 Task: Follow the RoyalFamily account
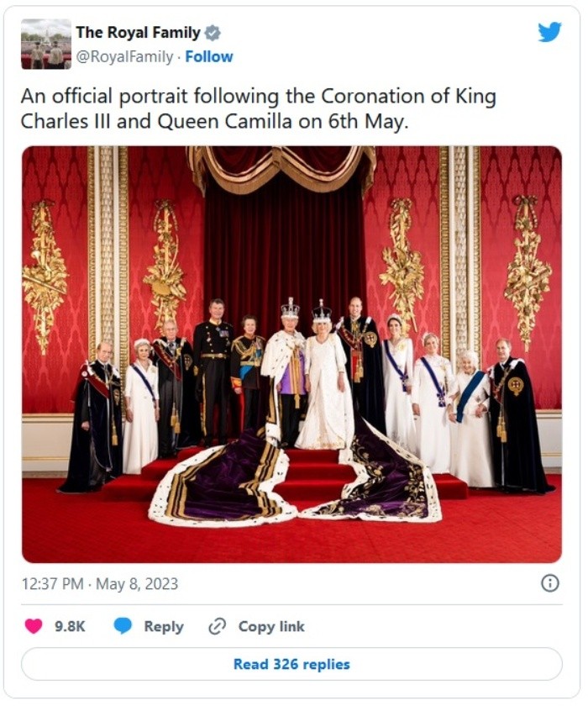click(x=209, y=57)
